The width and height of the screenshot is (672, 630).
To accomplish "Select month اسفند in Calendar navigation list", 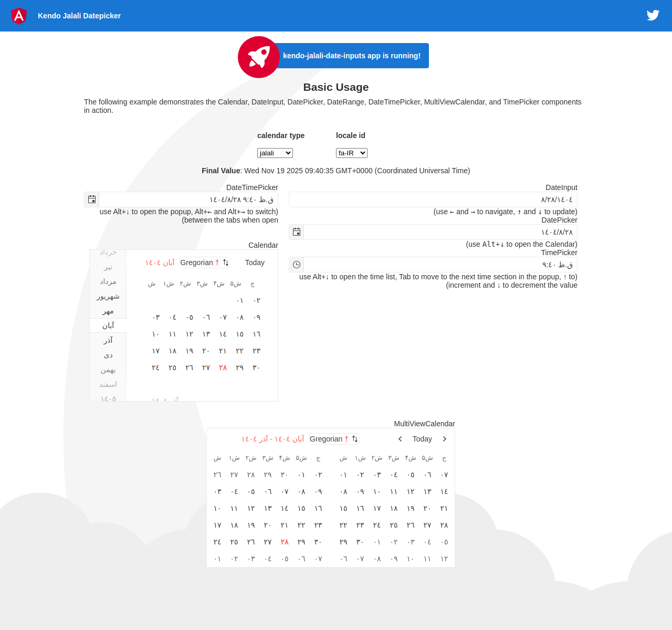I will pos(108,384).
